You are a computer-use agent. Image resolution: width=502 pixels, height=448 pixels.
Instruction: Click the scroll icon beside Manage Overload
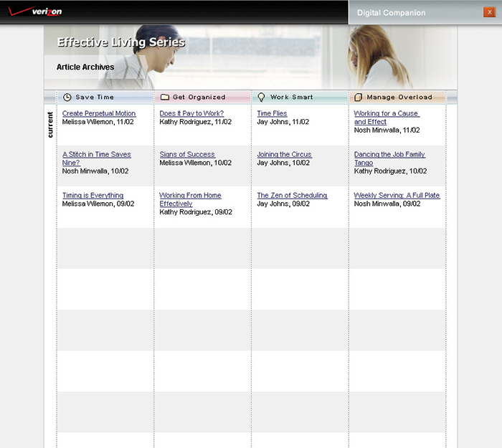359,97
